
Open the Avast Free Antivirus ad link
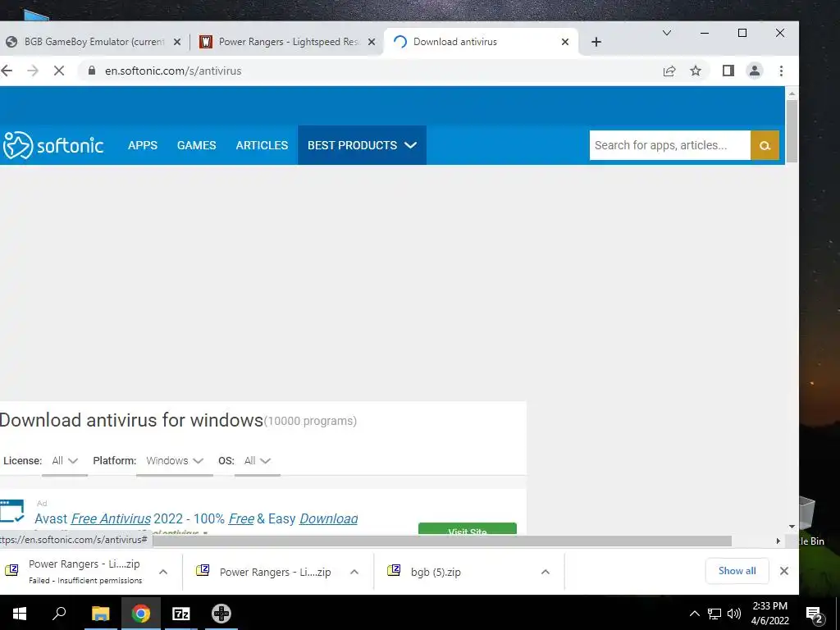coord(196,518)
